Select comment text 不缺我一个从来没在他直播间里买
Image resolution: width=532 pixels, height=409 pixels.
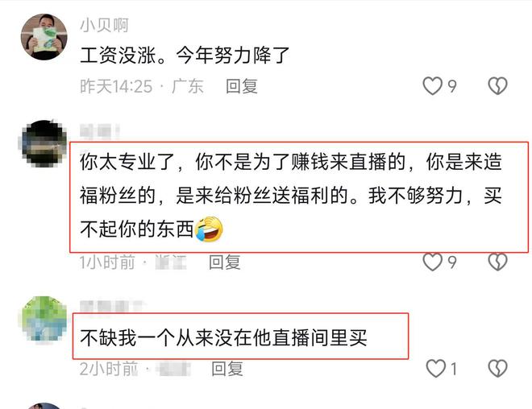223,337
